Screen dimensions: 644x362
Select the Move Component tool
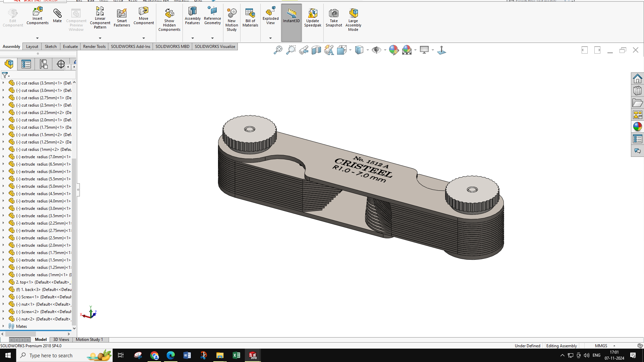tap(144, 16)
